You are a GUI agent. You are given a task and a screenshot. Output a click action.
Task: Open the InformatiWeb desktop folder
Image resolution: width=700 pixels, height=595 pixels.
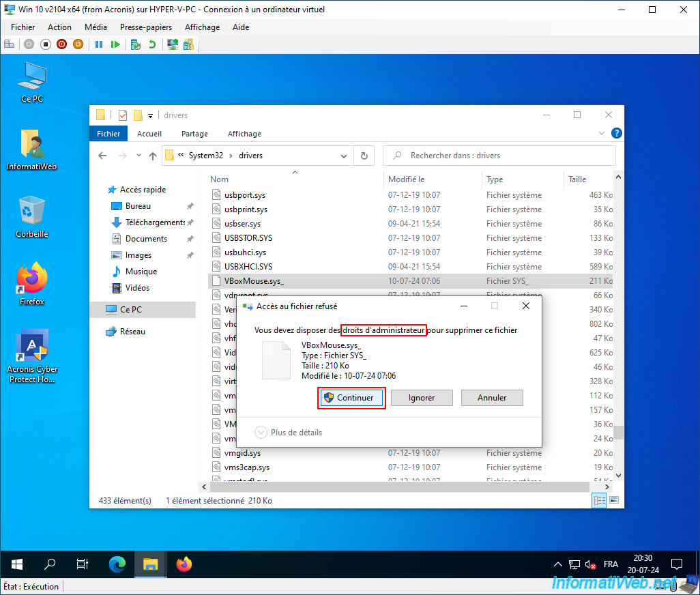pyautogui.click(x=31, y=149)
